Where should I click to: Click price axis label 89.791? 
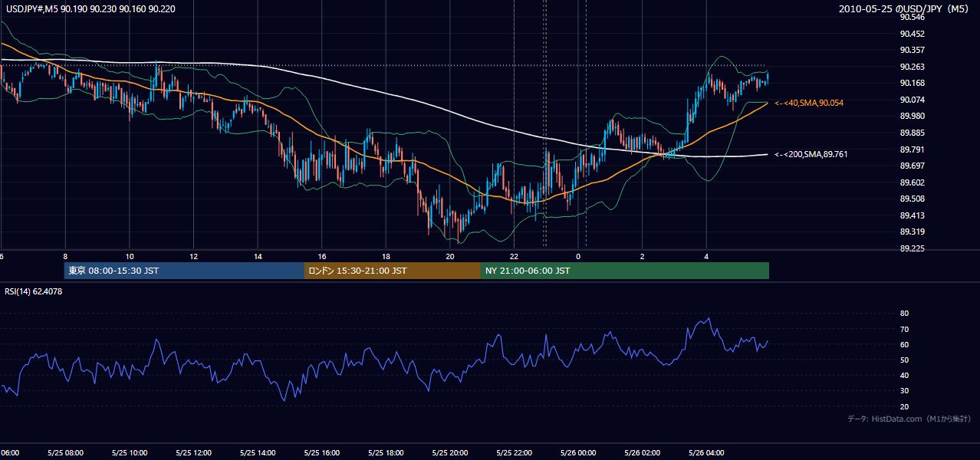pyautogui.click(x=912, y=149)
